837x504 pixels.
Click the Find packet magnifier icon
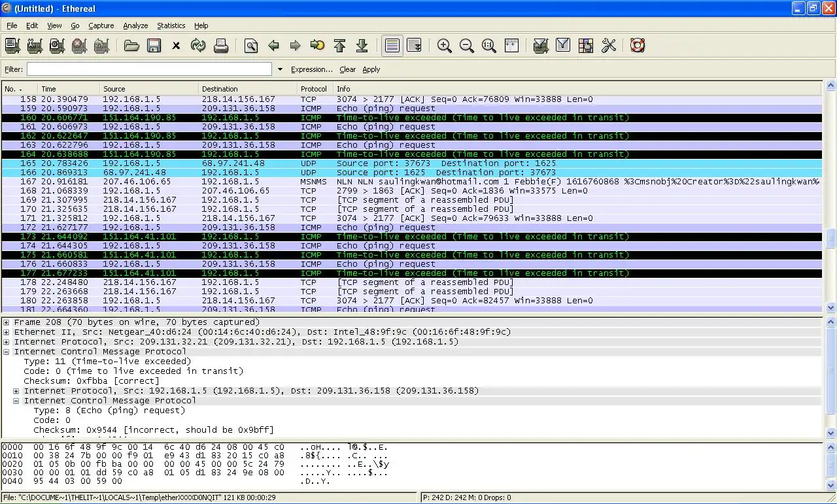pyautogui.click(x=251, y=46)
